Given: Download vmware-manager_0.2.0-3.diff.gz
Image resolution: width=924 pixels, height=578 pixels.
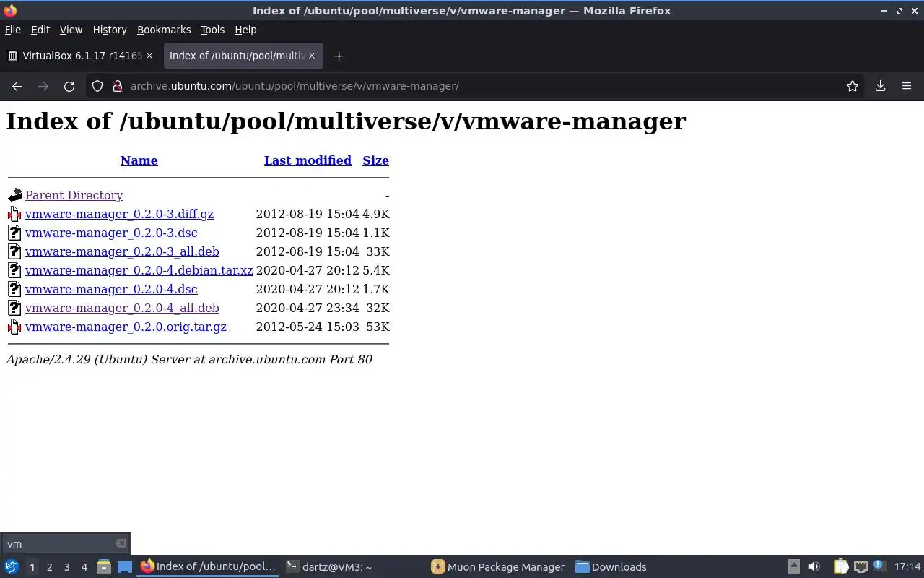Looking at the screenshot, I should 119,214.
